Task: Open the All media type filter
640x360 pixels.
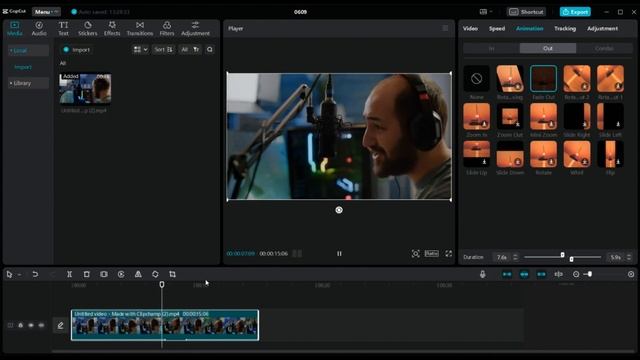Action: coord(190,50)
